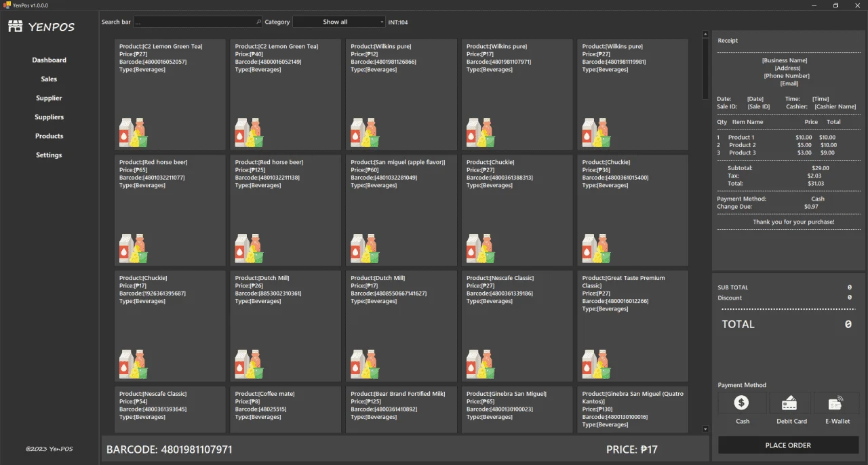Click beverage icon on Wilkins pure ₱12 card
This screenshot has height=465, width=868.
point(365,133)
